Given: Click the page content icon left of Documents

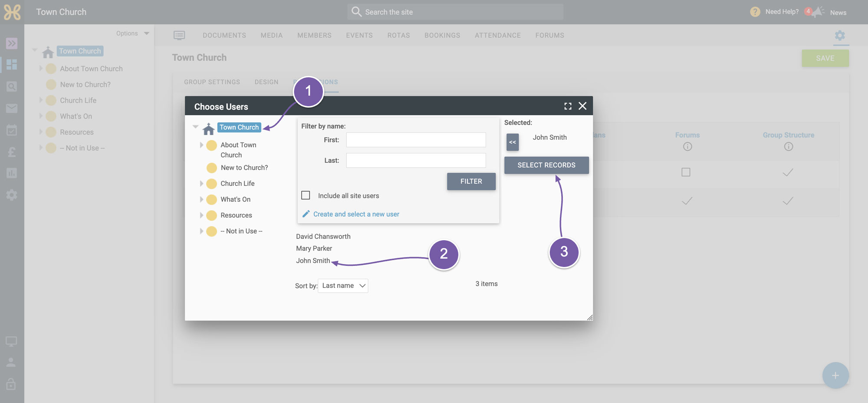Looking at the screenshot, I should click(x=179, y=35).
